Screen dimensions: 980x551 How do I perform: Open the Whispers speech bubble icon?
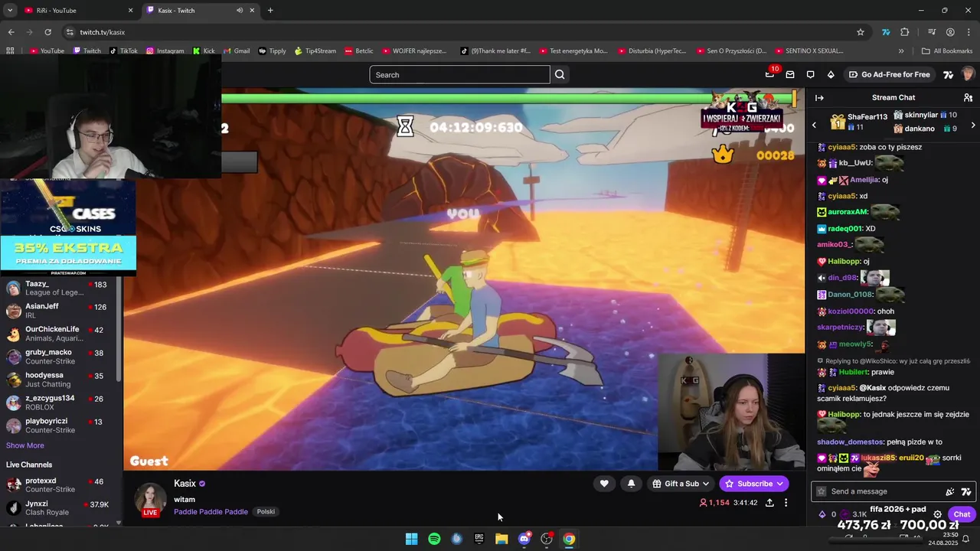pyautogui.click(x=810, y=74)
